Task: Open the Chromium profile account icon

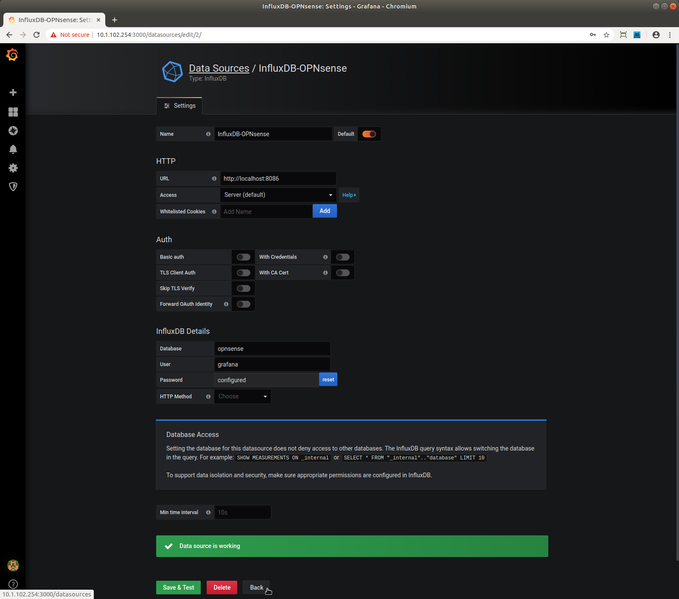Action: click(x=656, y=35)
